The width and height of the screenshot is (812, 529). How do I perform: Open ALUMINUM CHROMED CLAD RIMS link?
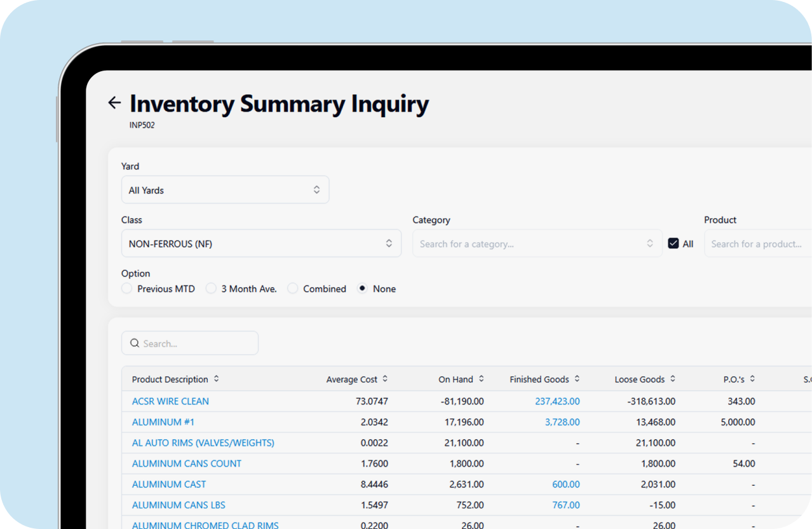205,525
